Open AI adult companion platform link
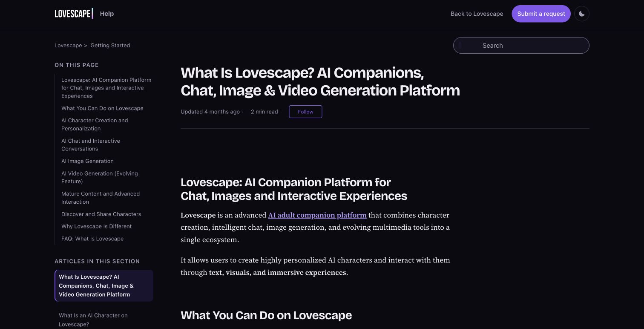Image resolution: width=644 pixels, height=329 pixels. [317, 215]
